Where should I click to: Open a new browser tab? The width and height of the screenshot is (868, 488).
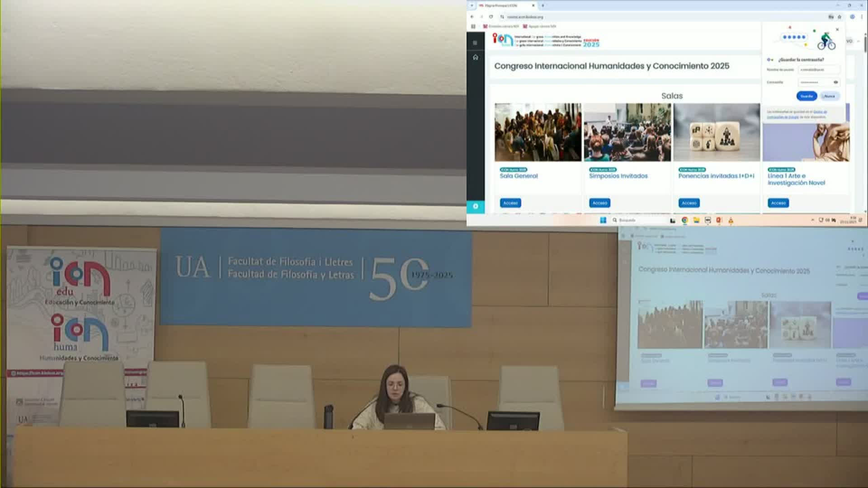pyautogui.click(x=543, y=5)
